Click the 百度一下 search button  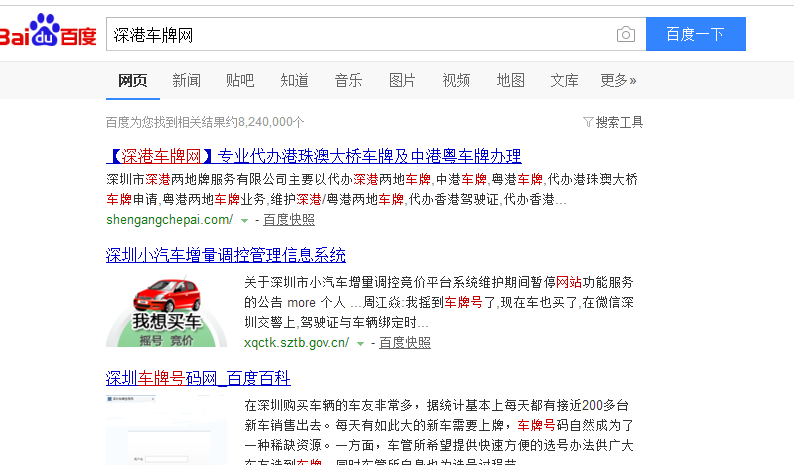coord(695,34)
